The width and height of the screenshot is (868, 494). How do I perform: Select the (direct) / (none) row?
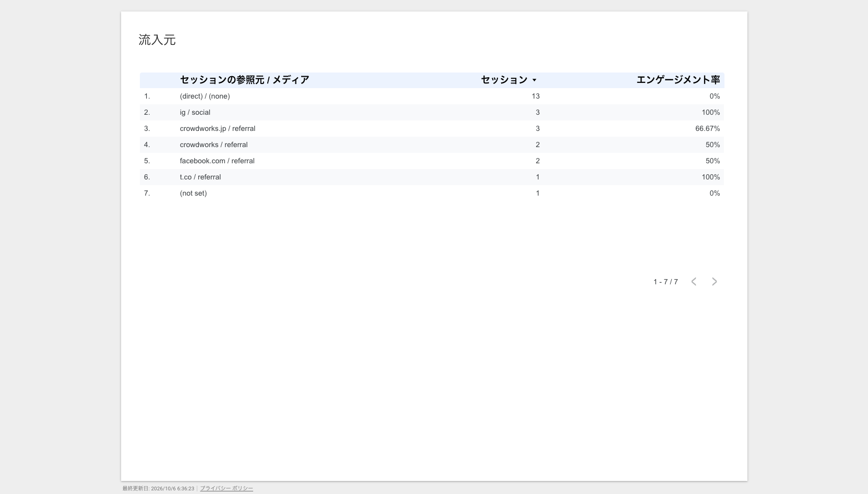click(x=432, y=96)
